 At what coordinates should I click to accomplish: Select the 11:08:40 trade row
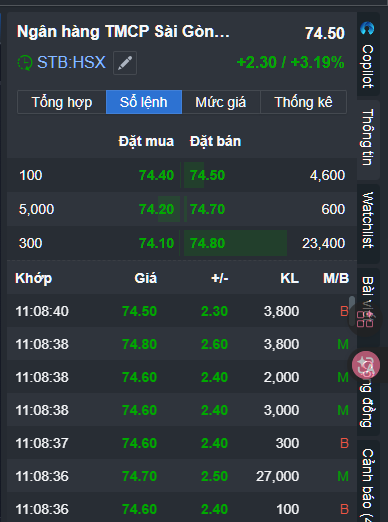pos(182,311)
